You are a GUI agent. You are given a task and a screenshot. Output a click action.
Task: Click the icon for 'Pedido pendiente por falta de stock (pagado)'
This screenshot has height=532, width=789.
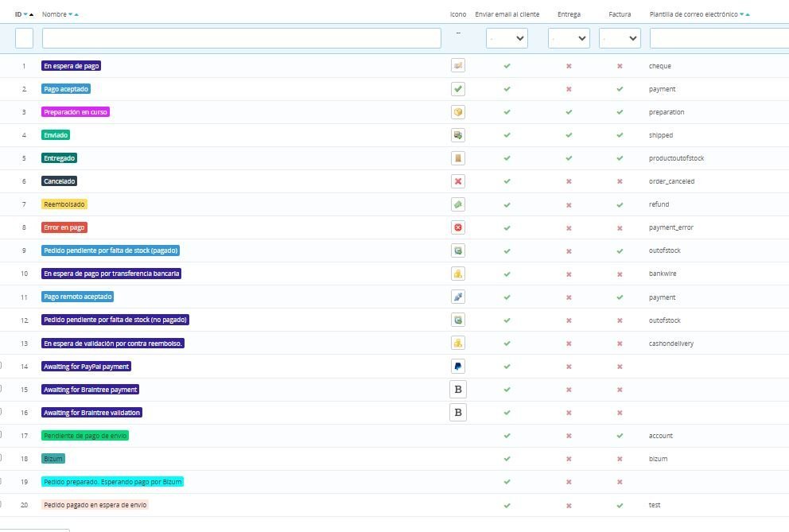tap(458, 250)
